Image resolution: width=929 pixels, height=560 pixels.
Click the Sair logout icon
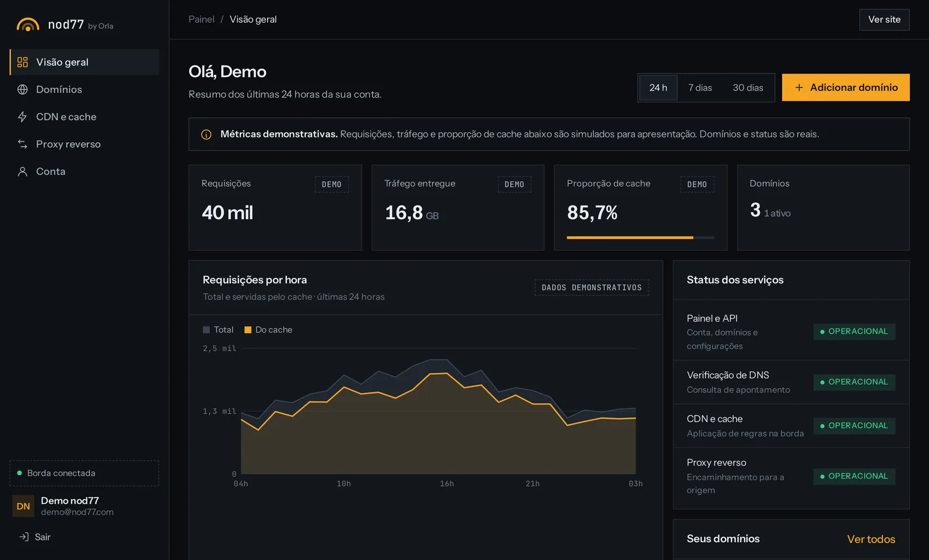24,537
